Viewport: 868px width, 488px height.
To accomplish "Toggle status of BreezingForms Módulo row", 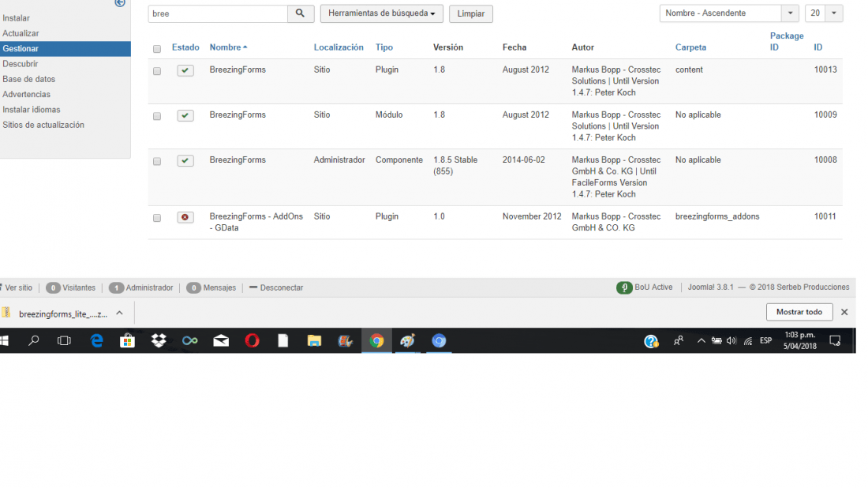I will pos(185,115).
